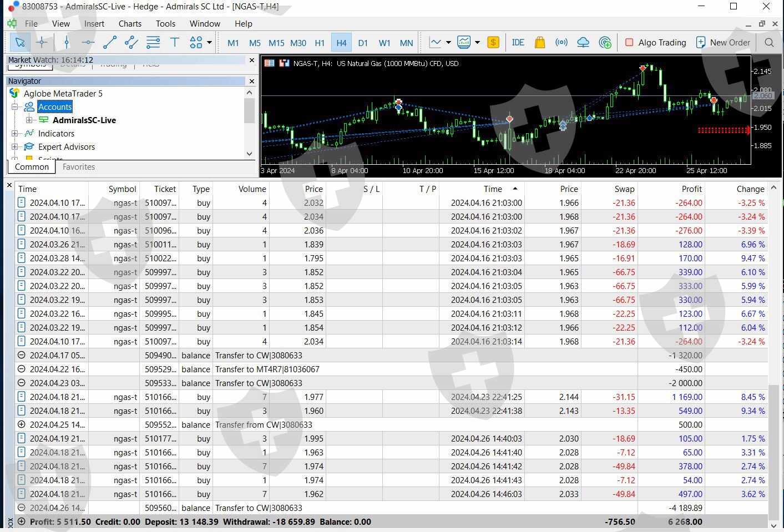The width and height of the screenshot is (784, 532).
Task: Expand the Expert Advisors tree node
Action: (x=15, y=147)
